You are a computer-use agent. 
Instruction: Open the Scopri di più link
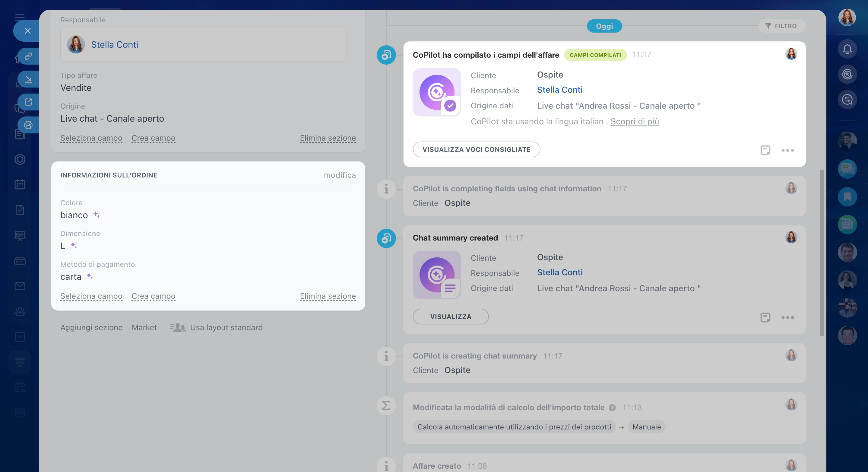point(635,121)
